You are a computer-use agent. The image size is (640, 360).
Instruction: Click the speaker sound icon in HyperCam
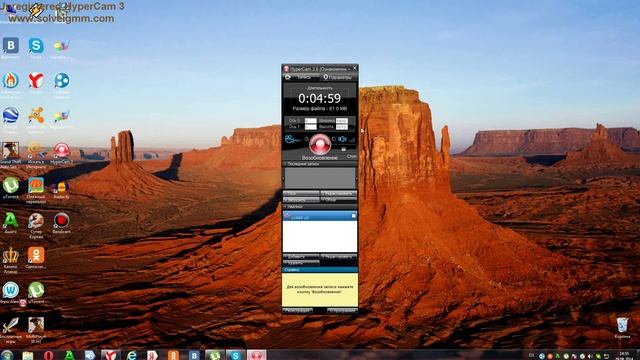342,139
